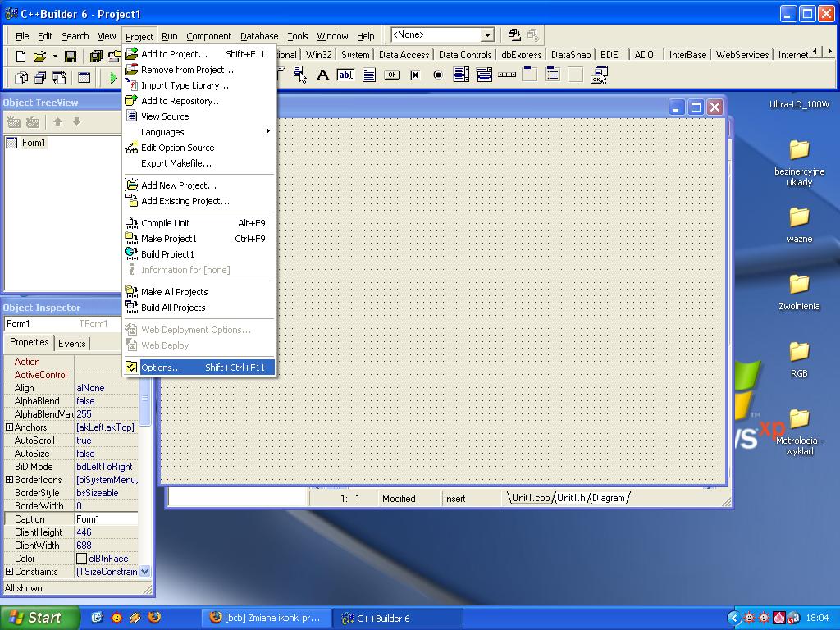
Task: Select the CheckBox component icon
Action: point(415,75)
